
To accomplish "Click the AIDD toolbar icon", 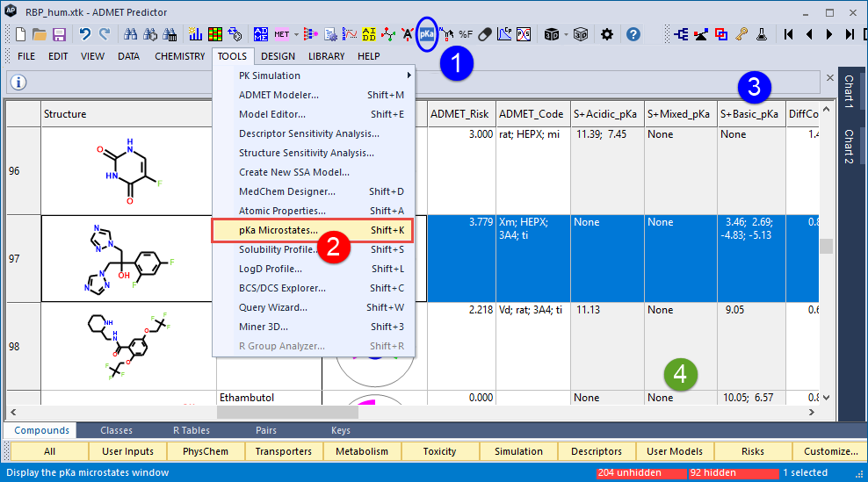I will (369, 34).
